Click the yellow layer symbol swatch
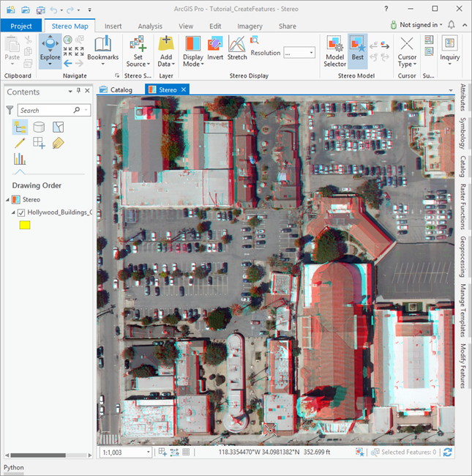The height and width of the screenshot is (476, 472). point(24,226)
